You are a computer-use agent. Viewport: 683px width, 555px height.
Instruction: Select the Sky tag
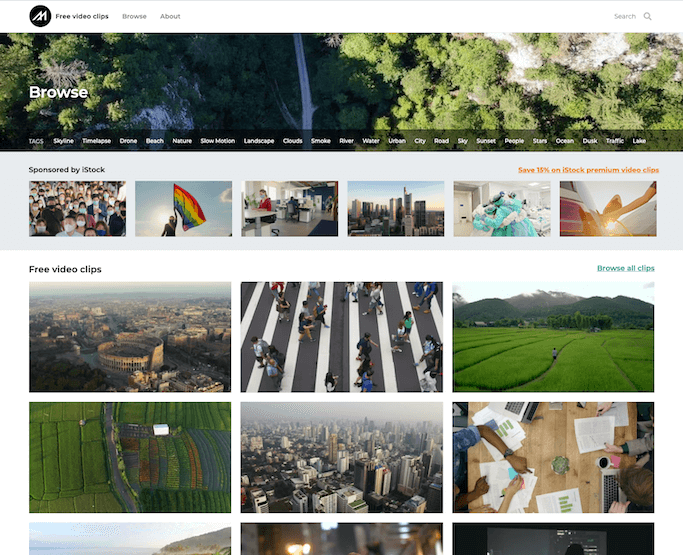463,141
